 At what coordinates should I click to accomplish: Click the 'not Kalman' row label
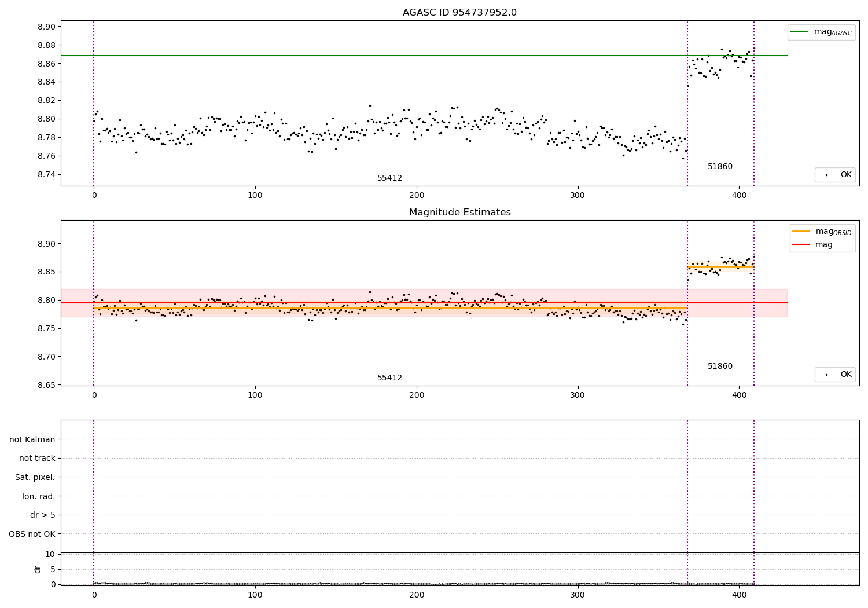point(32,439)
